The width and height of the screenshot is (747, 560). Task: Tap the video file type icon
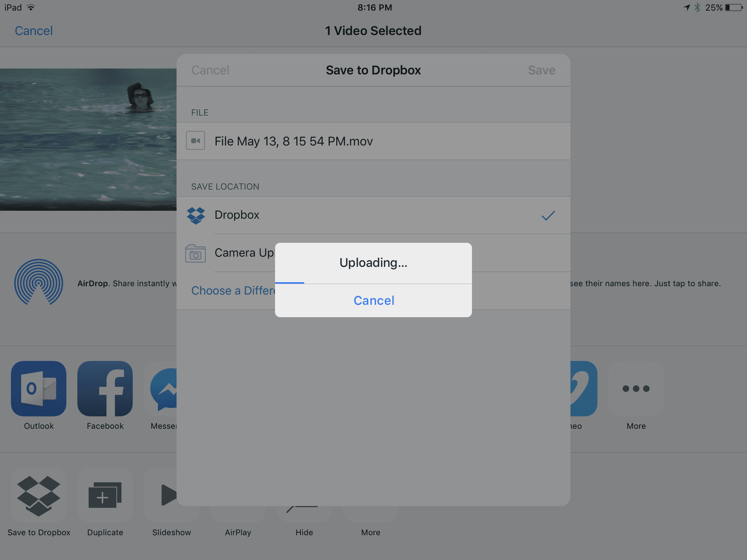(196, 140)
